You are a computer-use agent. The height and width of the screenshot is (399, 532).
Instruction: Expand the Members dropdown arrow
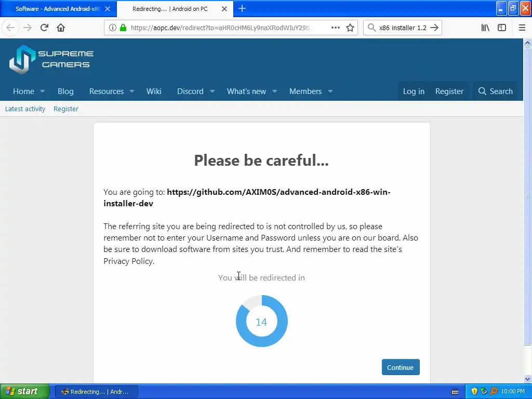coord(330,91)
